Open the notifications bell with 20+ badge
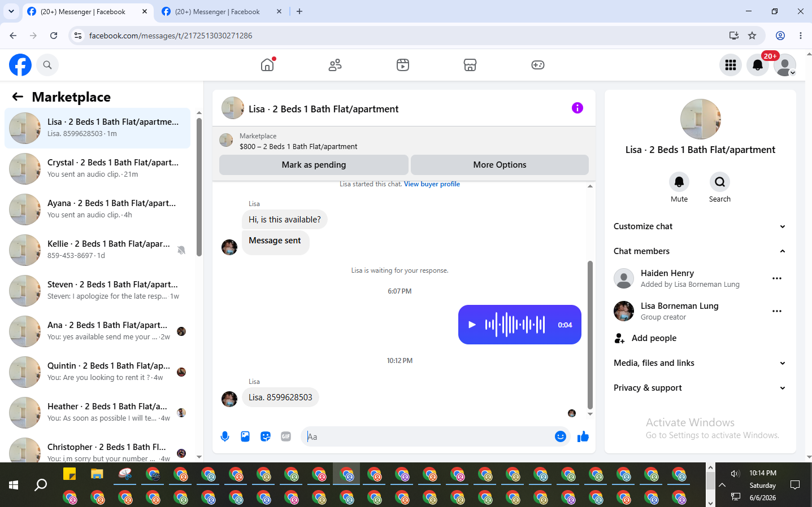The image size is (812, 507). [758, 65]
